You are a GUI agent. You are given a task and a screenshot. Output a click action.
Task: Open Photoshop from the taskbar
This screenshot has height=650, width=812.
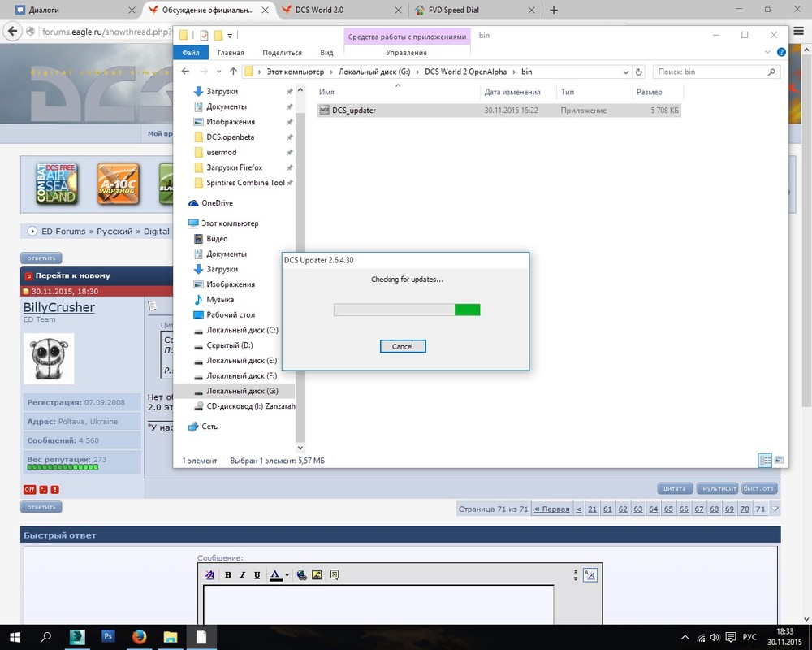coord(108,637)
